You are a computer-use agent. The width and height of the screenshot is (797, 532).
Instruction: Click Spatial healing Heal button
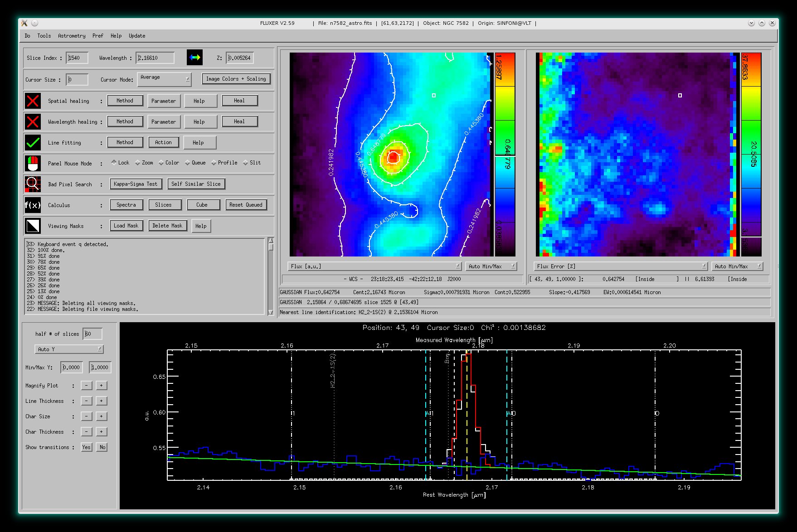tap(239, 101)
